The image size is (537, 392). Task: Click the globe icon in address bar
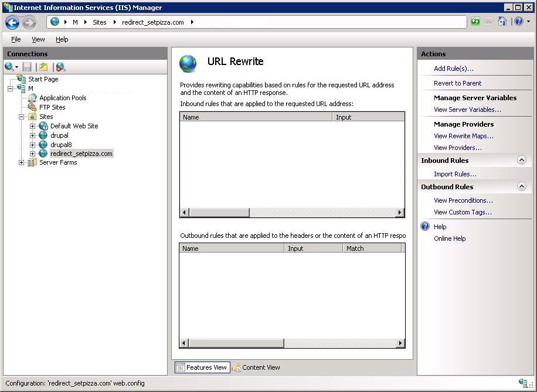point(55,22)
